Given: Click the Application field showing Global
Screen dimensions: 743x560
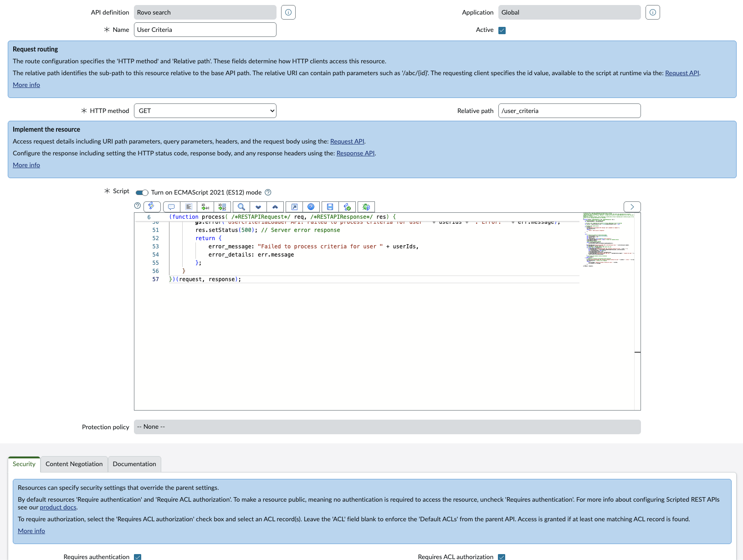Looking at the screenshot, I should 569,12.
